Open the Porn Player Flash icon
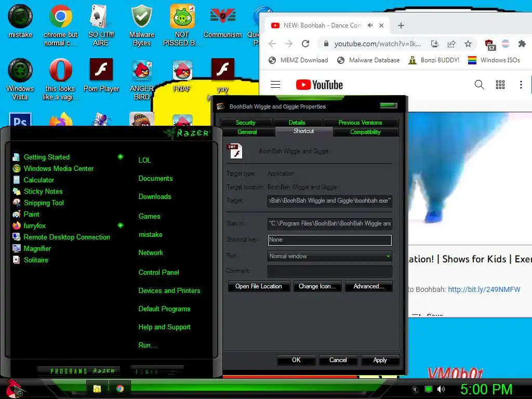The image size is (532, 399). tap(101, 75)
